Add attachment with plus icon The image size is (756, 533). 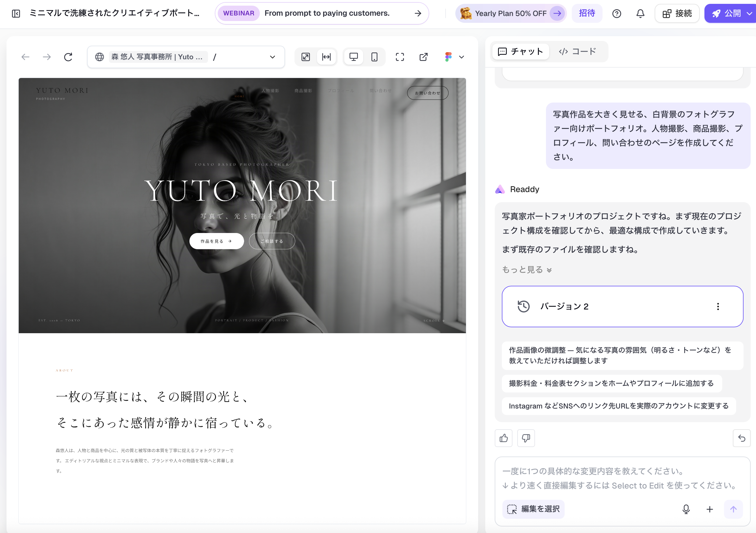point(709,509)
